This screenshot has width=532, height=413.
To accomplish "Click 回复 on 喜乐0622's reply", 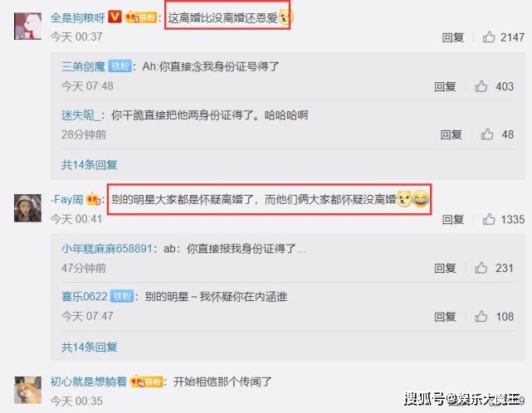I will pos(445,317).
